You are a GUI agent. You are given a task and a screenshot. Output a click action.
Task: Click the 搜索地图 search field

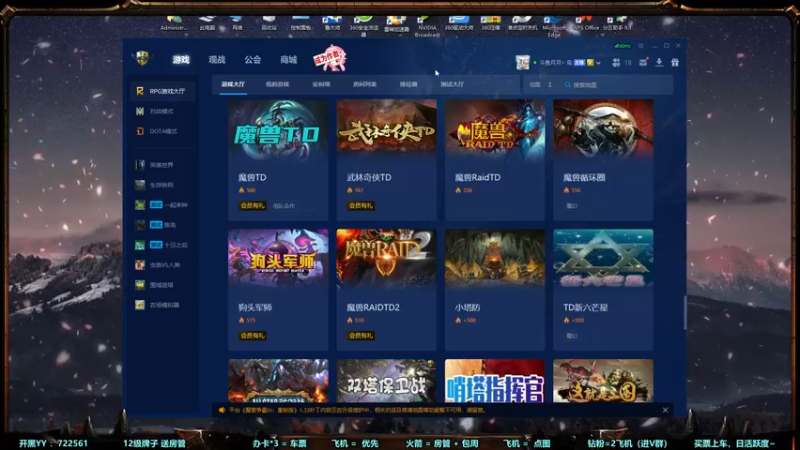[616, 85]
